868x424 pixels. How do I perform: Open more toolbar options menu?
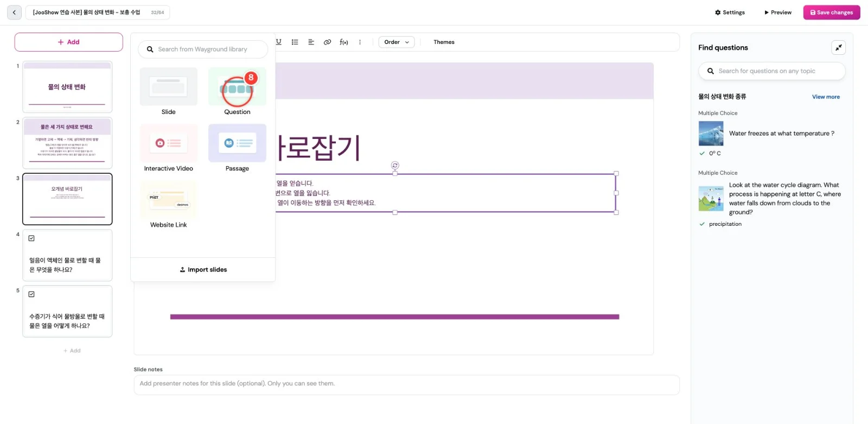pyautogui.click(x=360, y=42)
